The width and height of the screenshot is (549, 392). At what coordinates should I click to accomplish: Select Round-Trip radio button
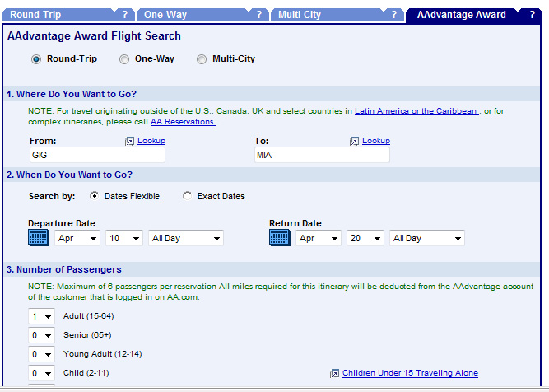click(x=35, y=59)
